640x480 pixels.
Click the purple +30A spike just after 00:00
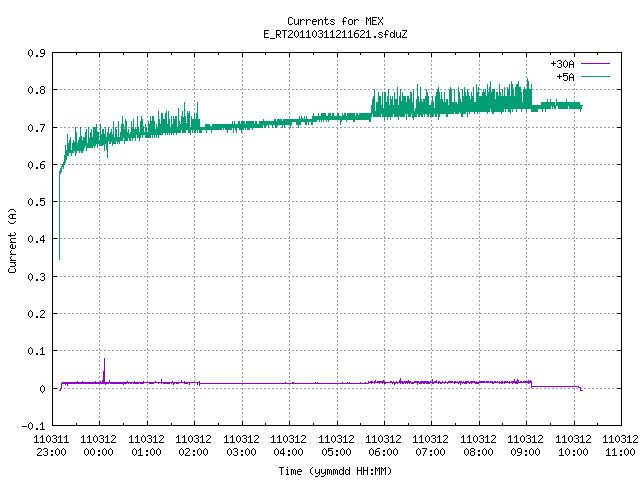point(104,370)
